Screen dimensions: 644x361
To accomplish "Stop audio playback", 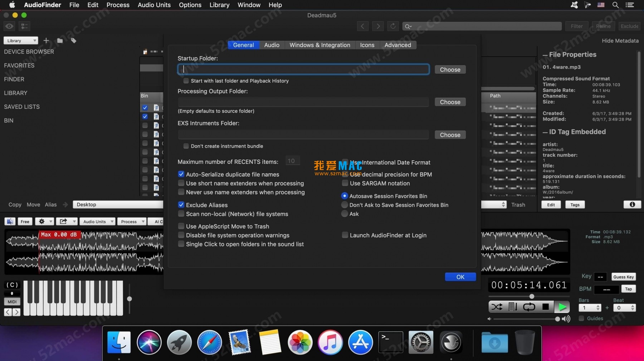I will click(545, 307).
